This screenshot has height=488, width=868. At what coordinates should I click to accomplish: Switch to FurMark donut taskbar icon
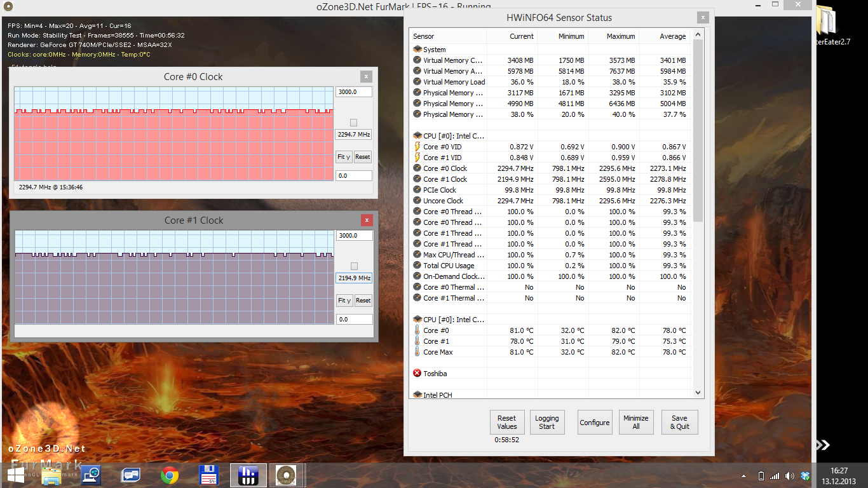click(286, 475)
